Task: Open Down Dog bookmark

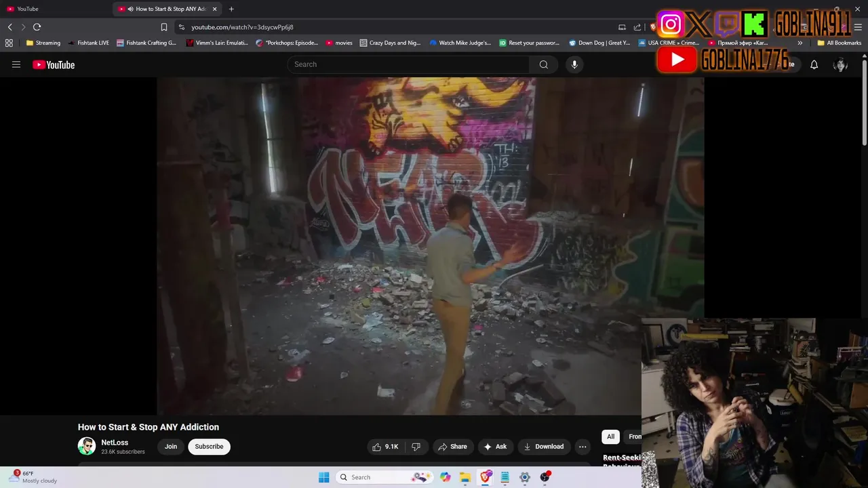Action: pos(599,43)
